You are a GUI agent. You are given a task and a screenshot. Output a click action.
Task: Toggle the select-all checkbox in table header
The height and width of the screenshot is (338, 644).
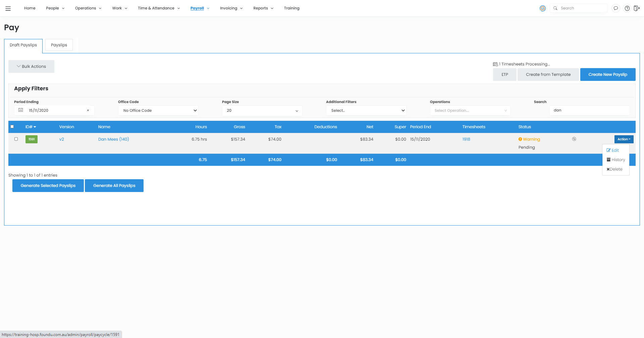12,127
